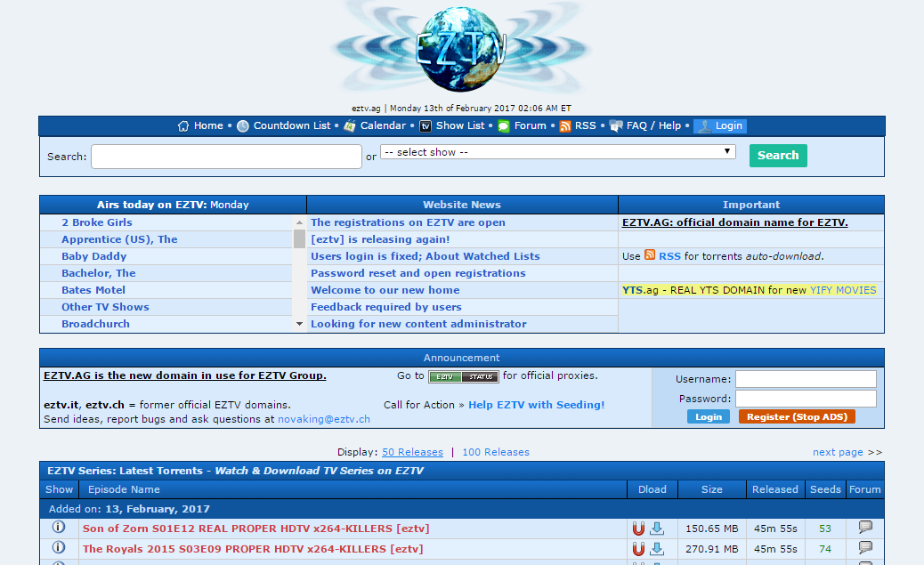
Task: Open Apprentice (US), The show link
Action: 119,239
